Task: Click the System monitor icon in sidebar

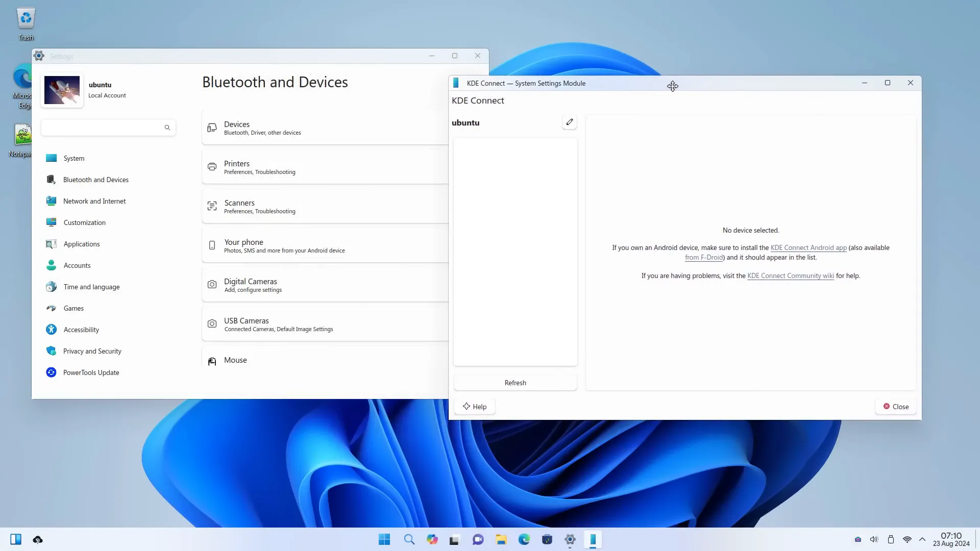Action: coord(51,158)
